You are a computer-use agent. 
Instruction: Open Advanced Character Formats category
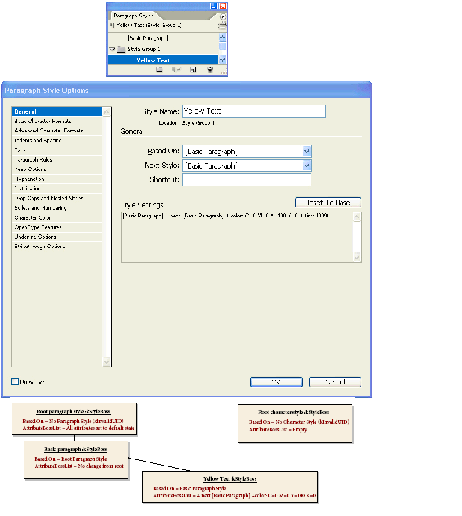pos(49,130)
